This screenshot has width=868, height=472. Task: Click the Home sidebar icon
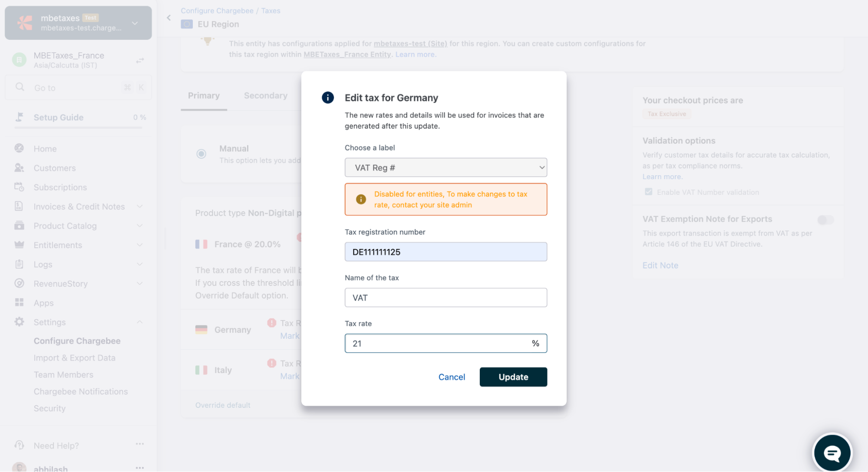click(19, 148)
